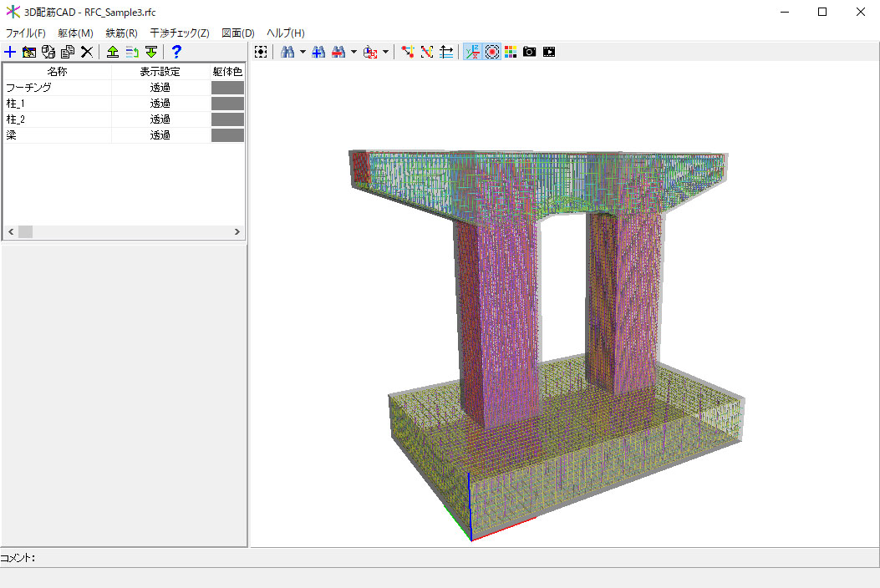
Task: Toggle the red circle target button
Action: coord(492,52)
